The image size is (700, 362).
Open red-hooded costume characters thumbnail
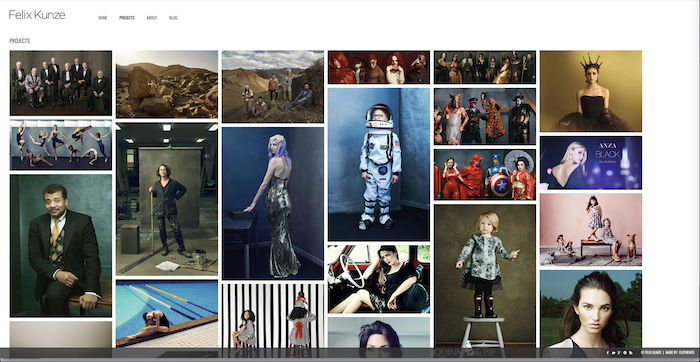pos(379,67)
